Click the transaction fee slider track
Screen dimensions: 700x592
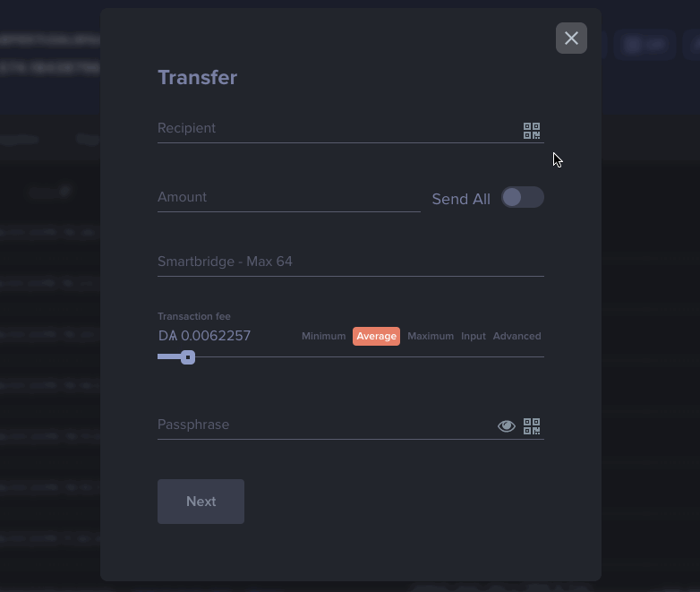(x=350, y=357)
